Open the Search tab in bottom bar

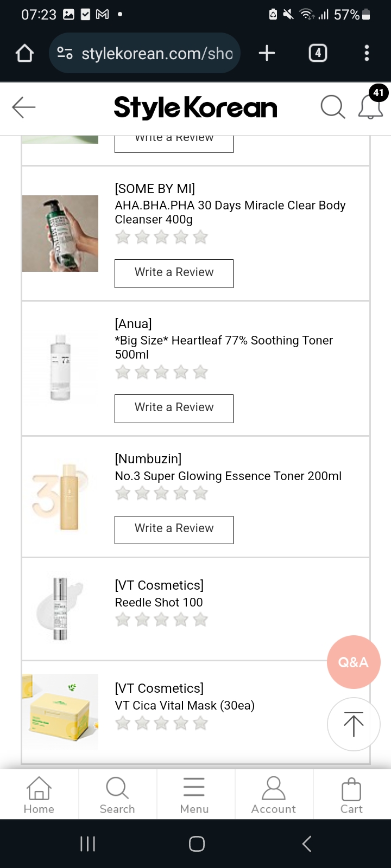click(x=117, y=795)
